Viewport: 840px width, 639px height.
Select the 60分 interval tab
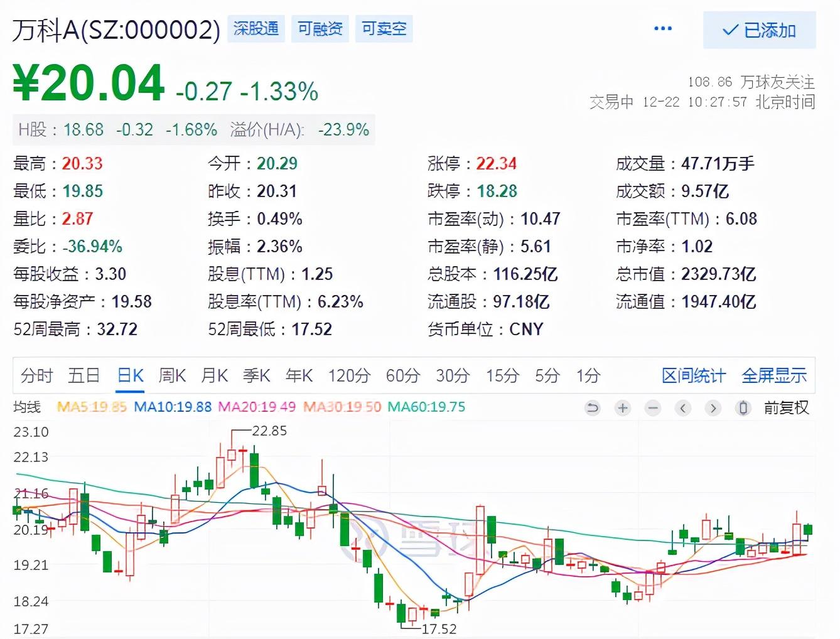pyautogui.click(x=402, y=375)
